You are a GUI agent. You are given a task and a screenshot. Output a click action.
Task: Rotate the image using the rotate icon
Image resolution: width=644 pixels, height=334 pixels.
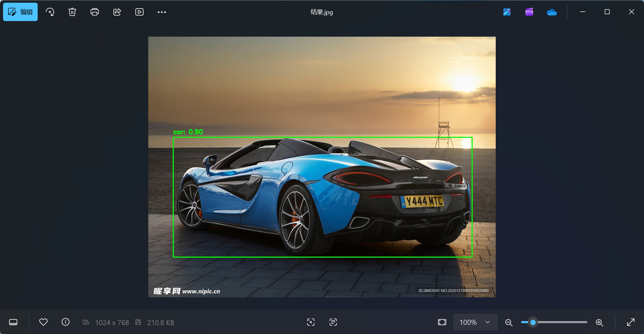coord(50,12)
